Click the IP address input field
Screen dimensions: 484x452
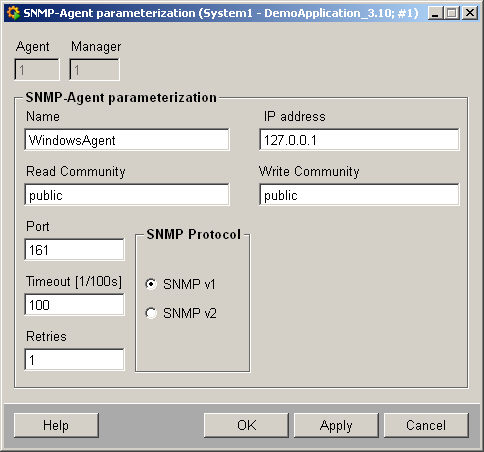[x=359, y=140]
